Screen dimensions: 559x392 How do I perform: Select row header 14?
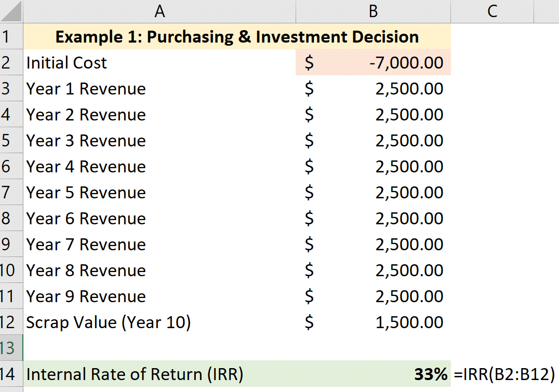pos(10,374)
